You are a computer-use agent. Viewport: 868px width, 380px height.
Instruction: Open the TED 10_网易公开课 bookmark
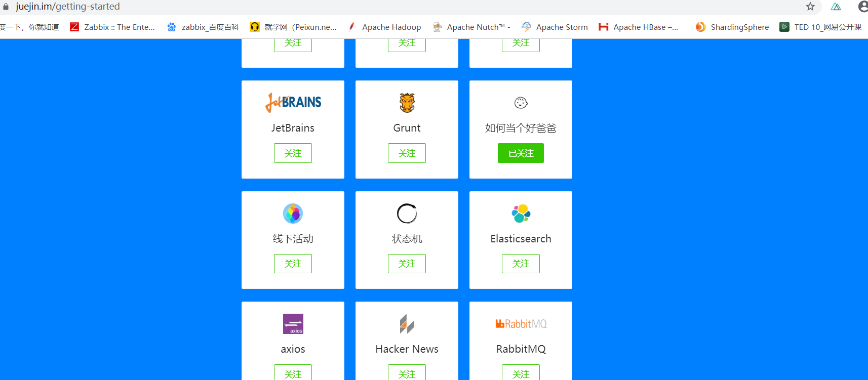[820, 27]
